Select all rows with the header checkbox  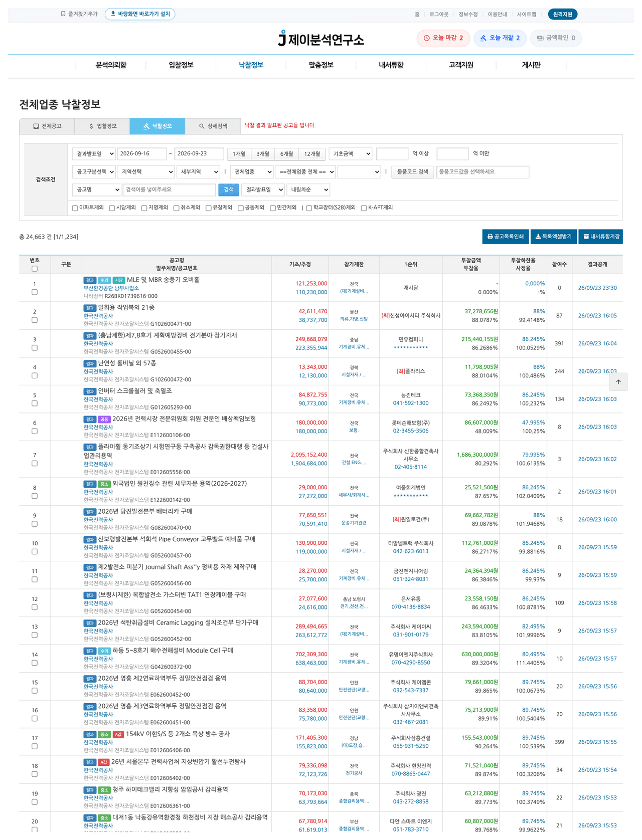click(35, 269)
